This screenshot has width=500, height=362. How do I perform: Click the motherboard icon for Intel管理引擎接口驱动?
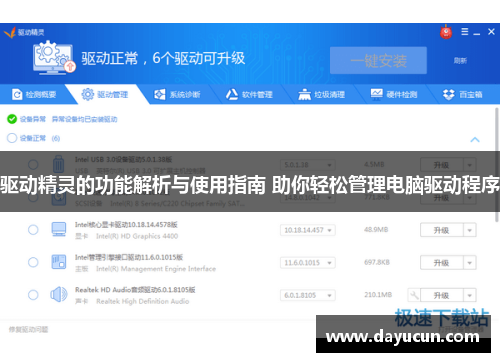pyautogui.click(x=59, y=262)
